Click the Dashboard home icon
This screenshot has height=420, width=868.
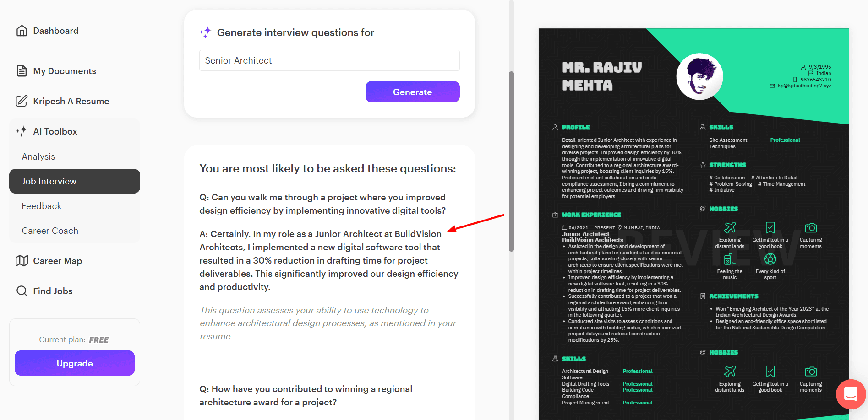(22, 31)
